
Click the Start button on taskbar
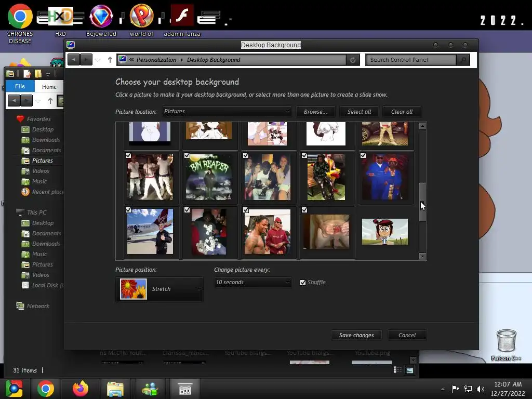coord(14,389)
